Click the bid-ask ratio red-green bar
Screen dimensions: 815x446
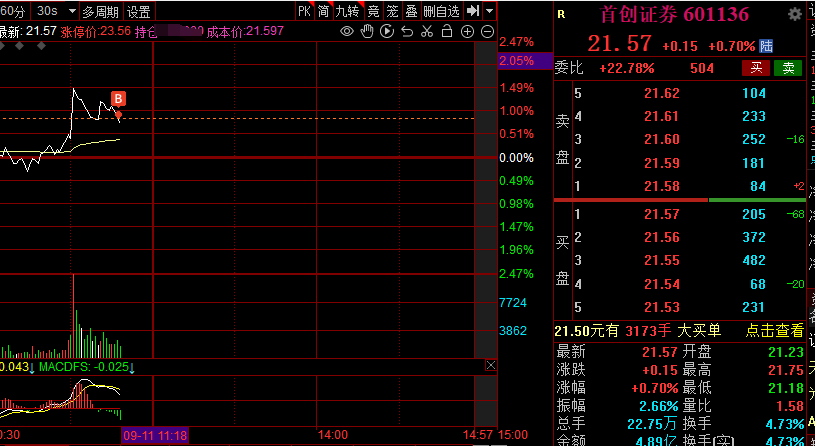pos(680,200)
